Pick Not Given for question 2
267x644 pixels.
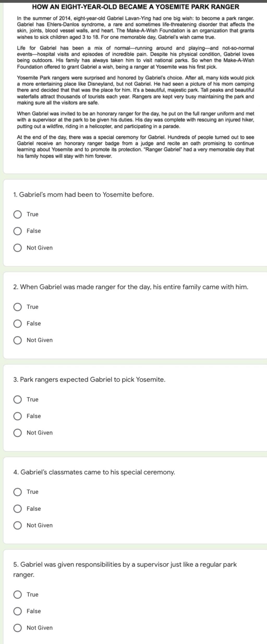[17, 340]
